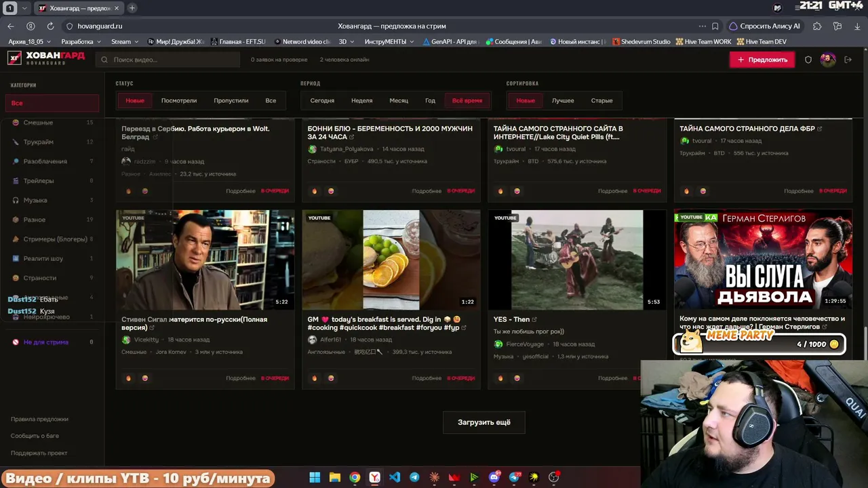Open the Музыка category
Image resolution: width=868 pixels, height=488 pixels.
coord(52,200)
